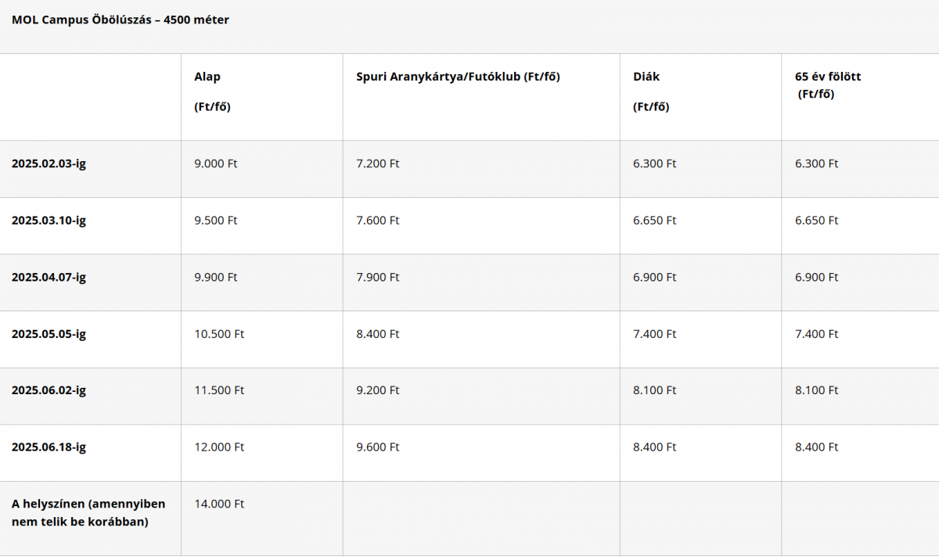Select the 6.650 Ft Diák price cell
The width and height of the screenshot is (939, 560).
click(x=655, y=221)
